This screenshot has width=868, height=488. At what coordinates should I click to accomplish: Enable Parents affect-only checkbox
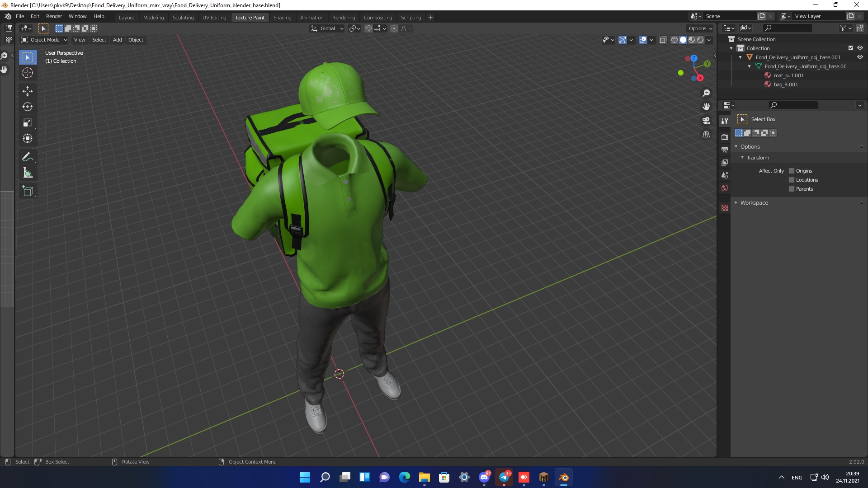point(792,189)
